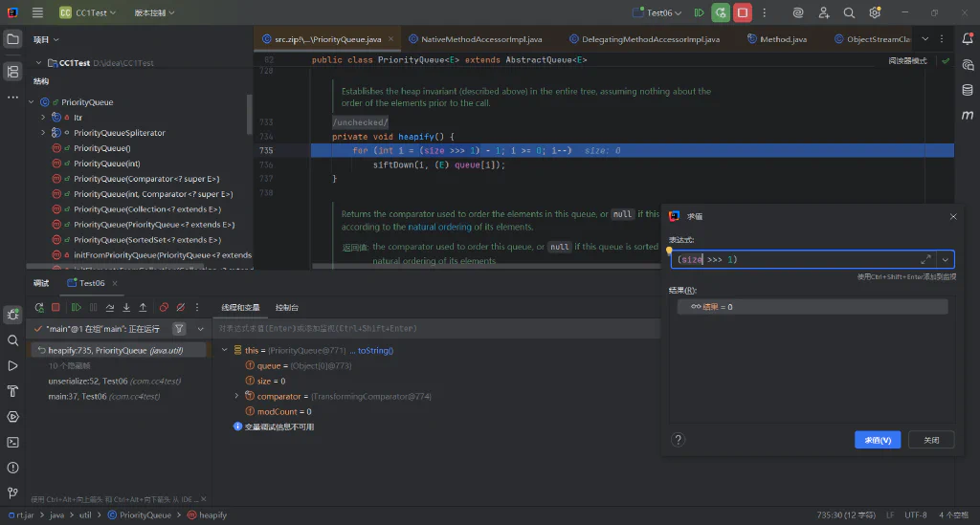Show the hidden editor tabs list chevron
980x525 pixels.
pos(925,38)
